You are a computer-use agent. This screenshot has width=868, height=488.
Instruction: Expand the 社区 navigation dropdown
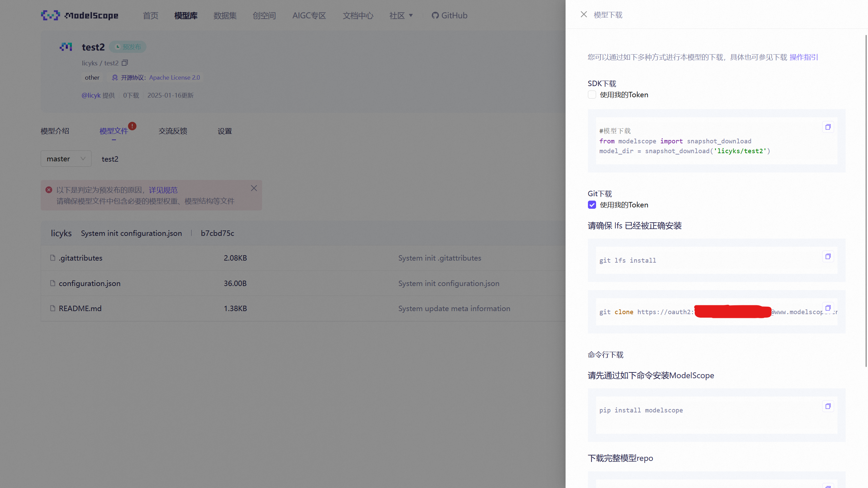(x=401, y=16)
